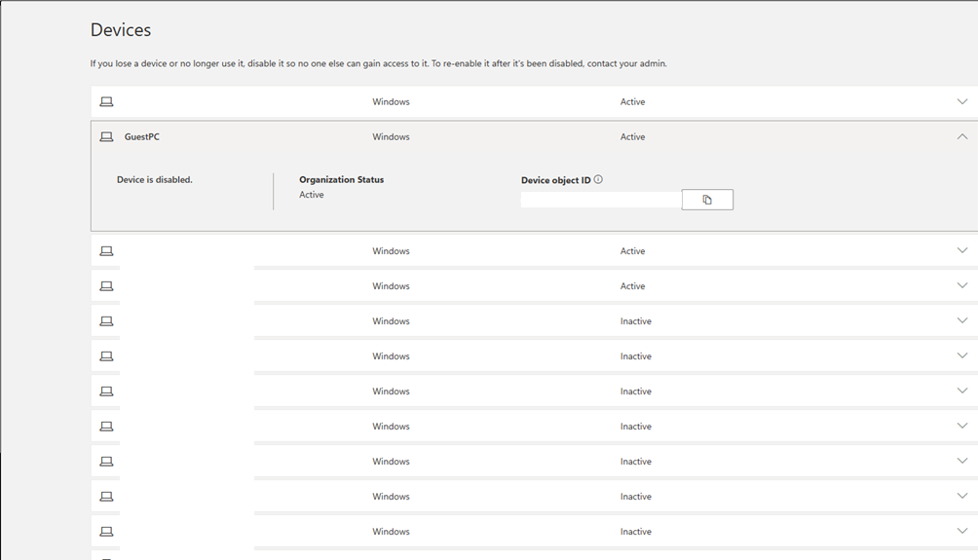Click laptop icon of second Inactive device row

106,356
